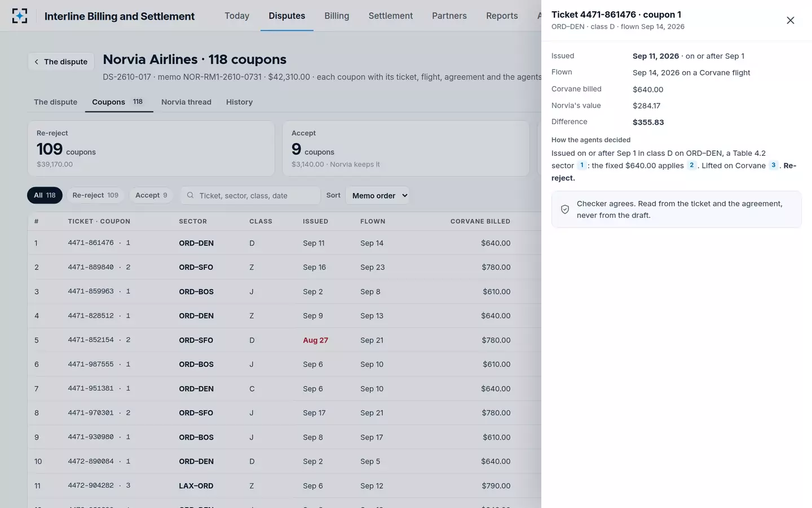Open citation reference 3 in the decision text
This screenshot has width=812, height=508.
(x=773, y=165)
